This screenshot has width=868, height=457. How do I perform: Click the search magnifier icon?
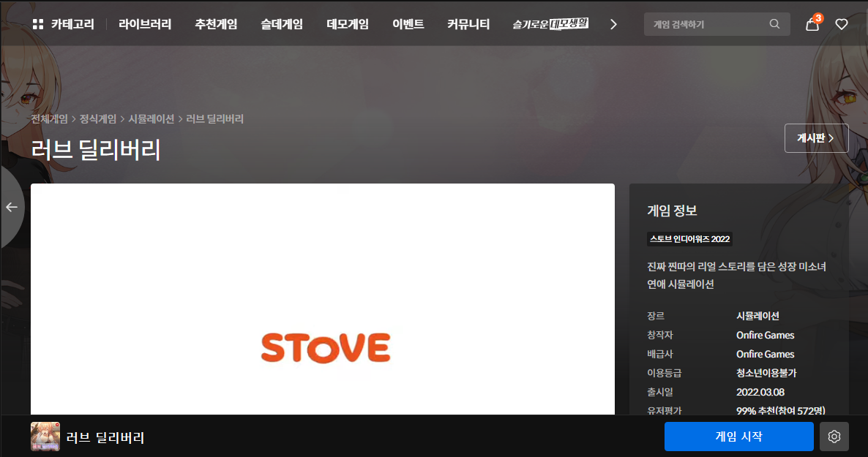pos(774,24)
